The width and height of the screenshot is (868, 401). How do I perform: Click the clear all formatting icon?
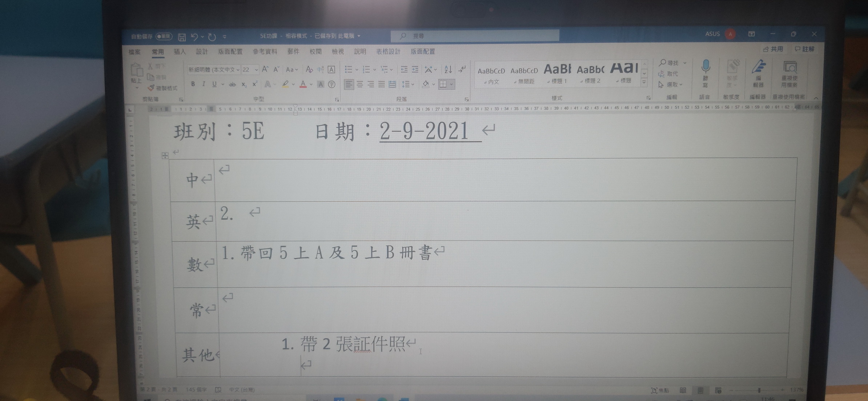pyautogui.click(x=309, y=69)
